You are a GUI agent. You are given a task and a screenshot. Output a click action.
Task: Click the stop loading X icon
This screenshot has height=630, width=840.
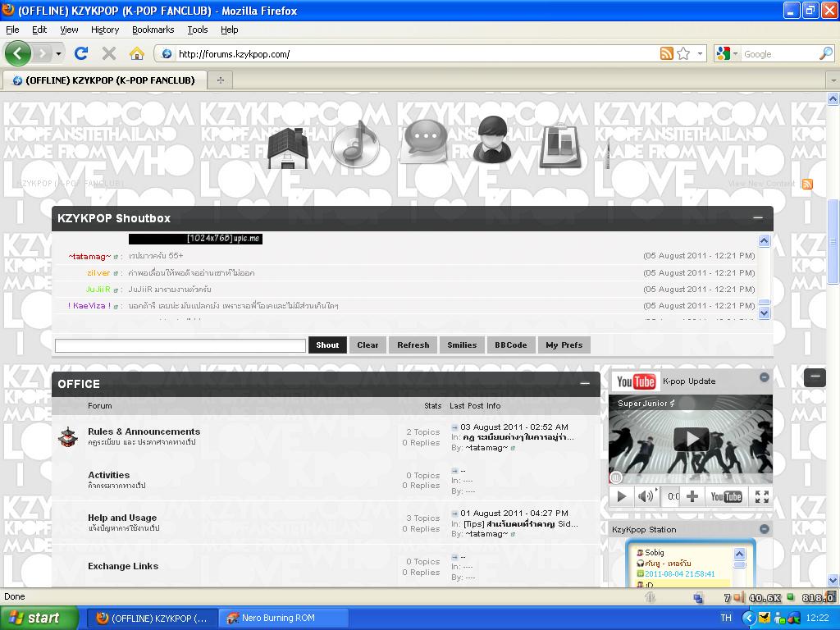[109, 53]
